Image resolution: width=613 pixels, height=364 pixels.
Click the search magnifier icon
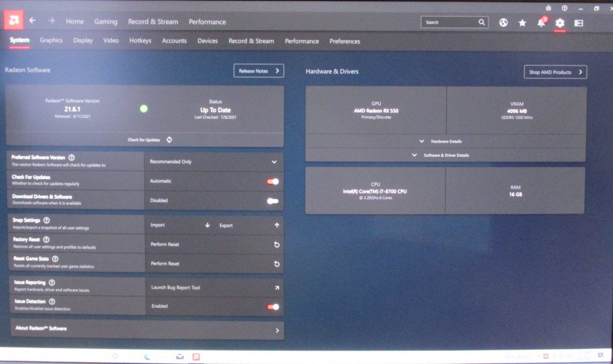482,22
